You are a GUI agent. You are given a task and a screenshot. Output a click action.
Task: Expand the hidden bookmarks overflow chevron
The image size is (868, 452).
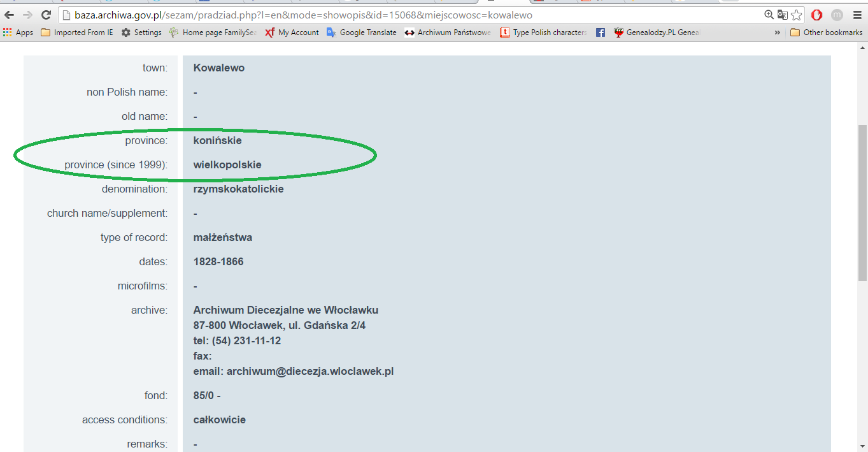[778, 33]
